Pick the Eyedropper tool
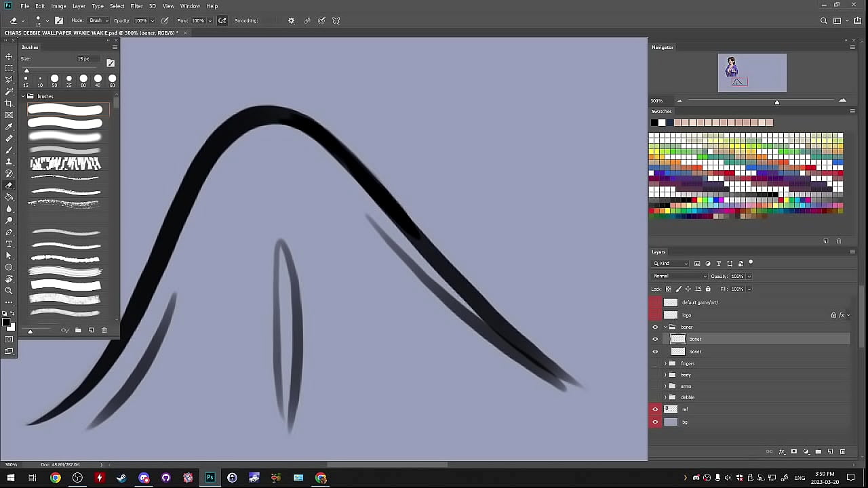868x488 pixels. click(x=9, y=127)
